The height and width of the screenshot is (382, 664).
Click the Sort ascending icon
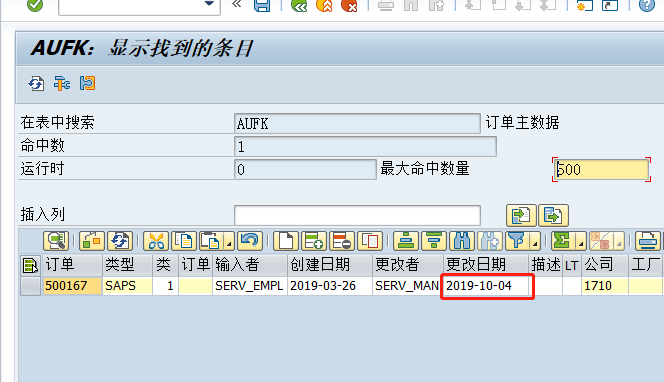(x=406, y=241)
